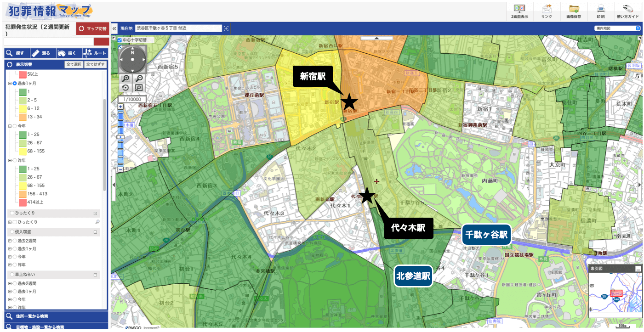Click the 現在地 location text field
This screenshot has height=332, width=644.
[178, 28]
